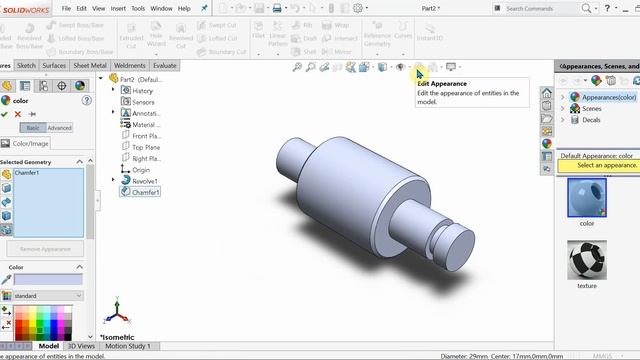
Task: Click Previous View icon in heads-up toolbar
Action: click(x=324, y=67)
